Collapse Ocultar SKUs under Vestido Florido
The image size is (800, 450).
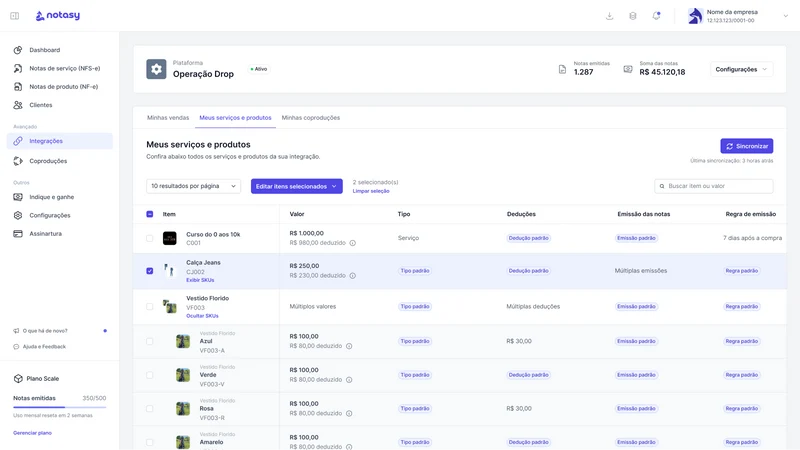(x=202, y=316)
